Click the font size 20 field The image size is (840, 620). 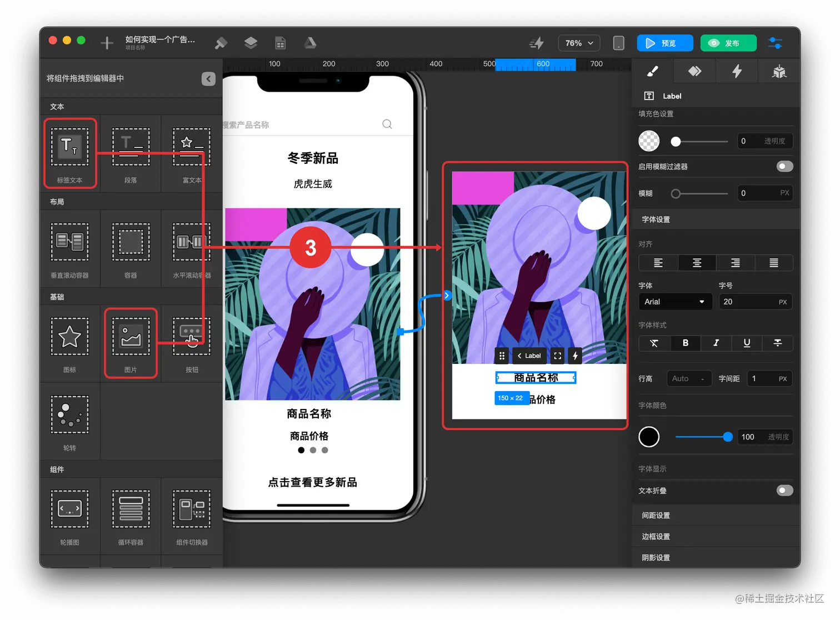[756, 302]
